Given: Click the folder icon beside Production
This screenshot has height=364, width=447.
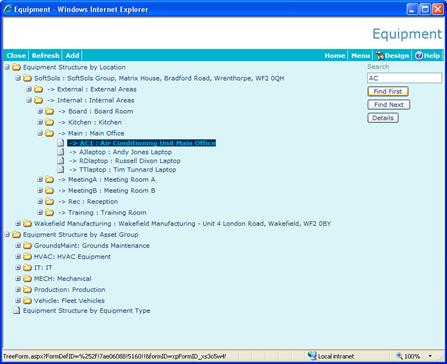Looking at the screenshot, I should [27, 290].
